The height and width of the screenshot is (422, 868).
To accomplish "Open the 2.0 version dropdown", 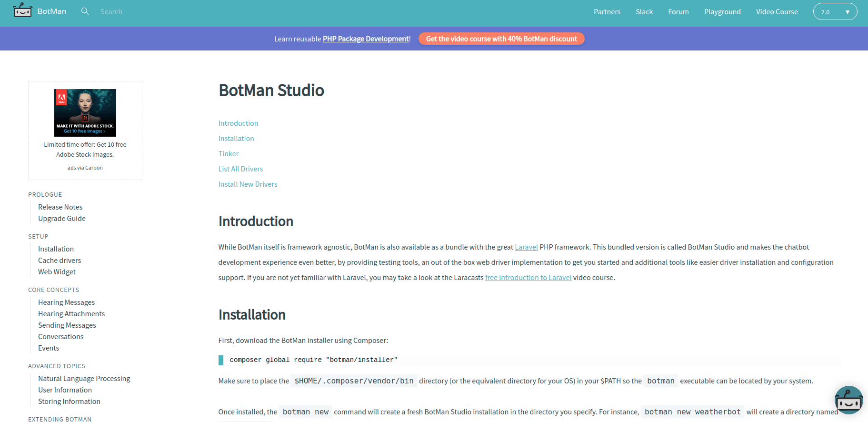I will coord(835,12).
